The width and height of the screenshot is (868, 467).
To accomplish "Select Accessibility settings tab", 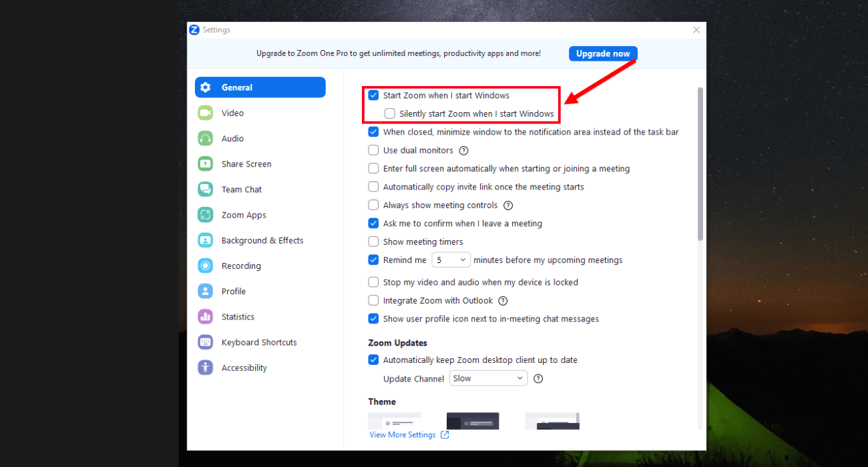I will 260,368.
